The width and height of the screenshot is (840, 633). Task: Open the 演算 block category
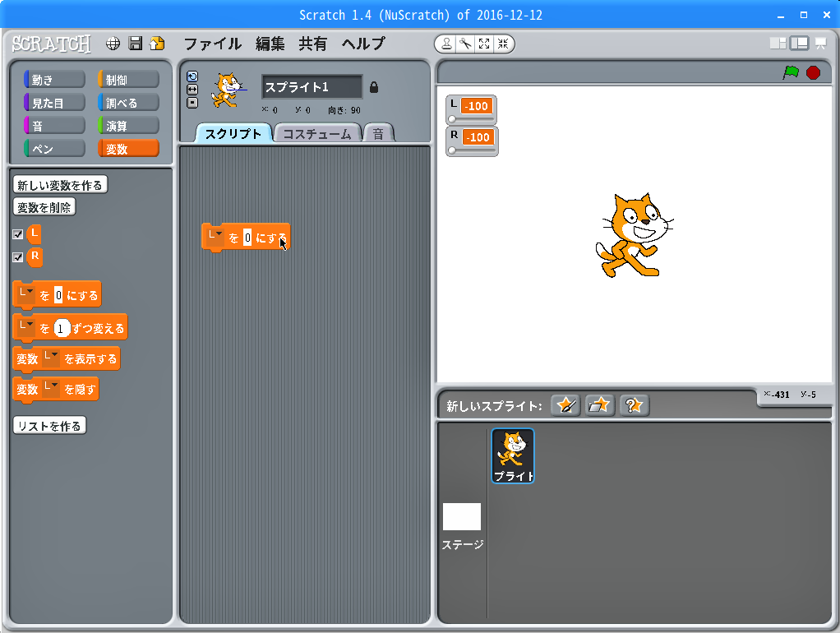(128, 126)
